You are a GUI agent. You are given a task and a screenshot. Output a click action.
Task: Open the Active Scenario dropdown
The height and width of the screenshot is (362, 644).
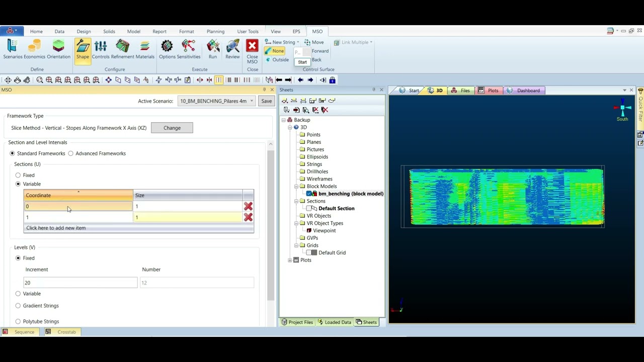(252, 101)
